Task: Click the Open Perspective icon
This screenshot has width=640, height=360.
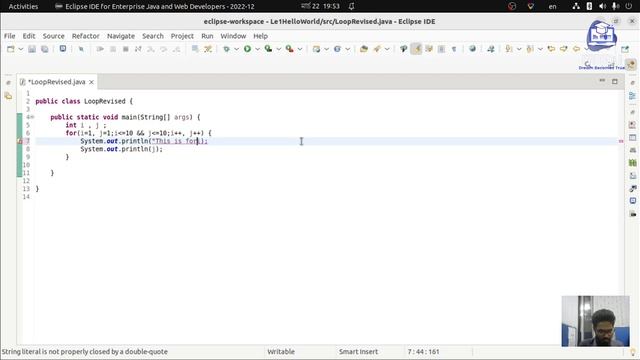Action: coord(625,49)
